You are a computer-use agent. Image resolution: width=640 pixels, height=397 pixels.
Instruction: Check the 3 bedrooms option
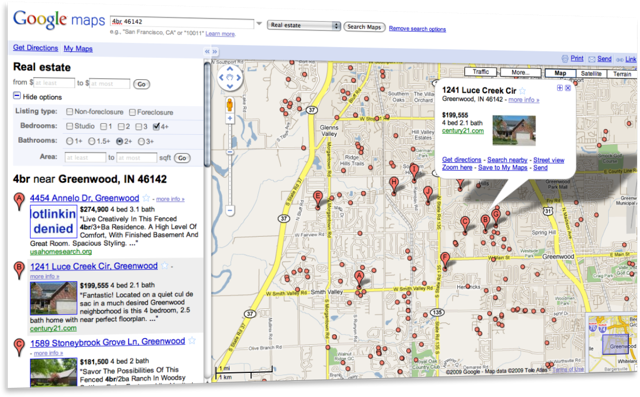(x=139, y=126)
